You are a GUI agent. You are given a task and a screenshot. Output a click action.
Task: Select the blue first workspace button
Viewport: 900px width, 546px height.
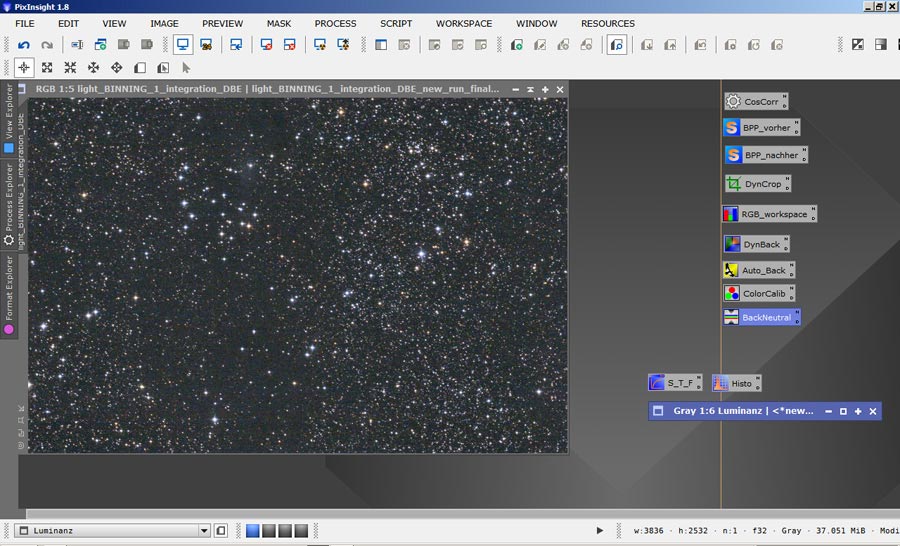253,530
